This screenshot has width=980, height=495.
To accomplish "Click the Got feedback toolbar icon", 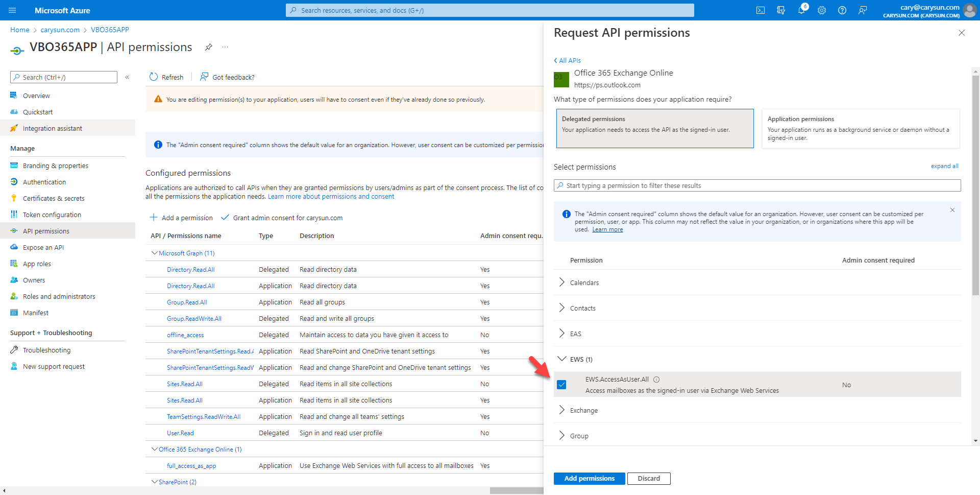I will (204, 77).
